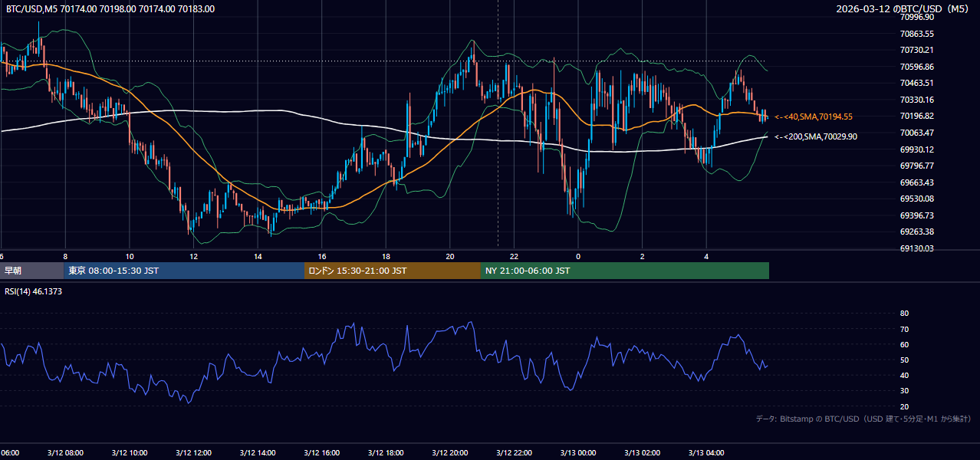Click the RSI scale value 70
Viewport: 980px width, 460px height.
(x=904, y=329)
